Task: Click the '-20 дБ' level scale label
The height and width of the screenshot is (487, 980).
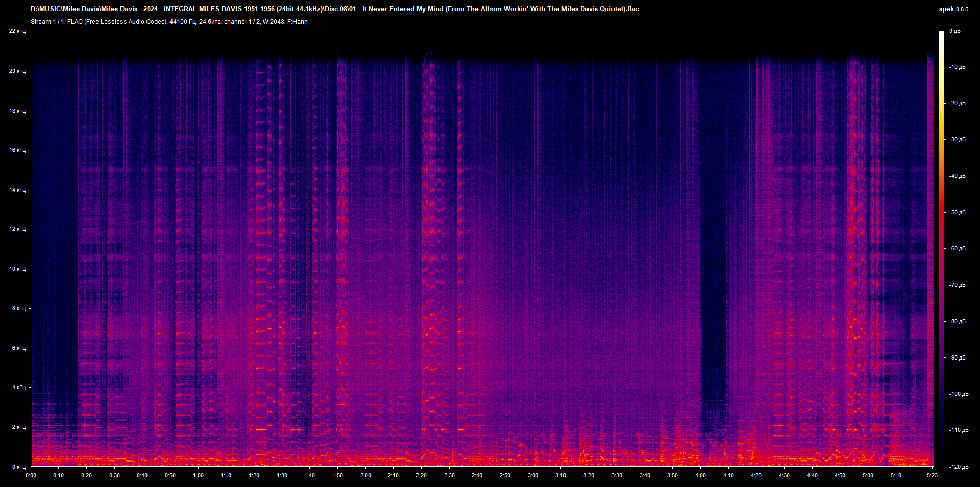Action: click(958, 104)
